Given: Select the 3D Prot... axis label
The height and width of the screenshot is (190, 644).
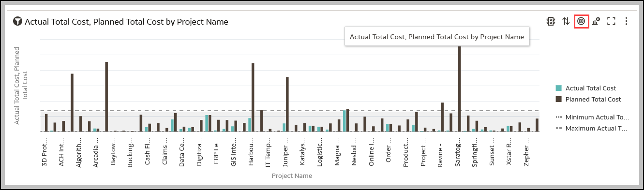Looking at the screenshot, I should point(45,152).
